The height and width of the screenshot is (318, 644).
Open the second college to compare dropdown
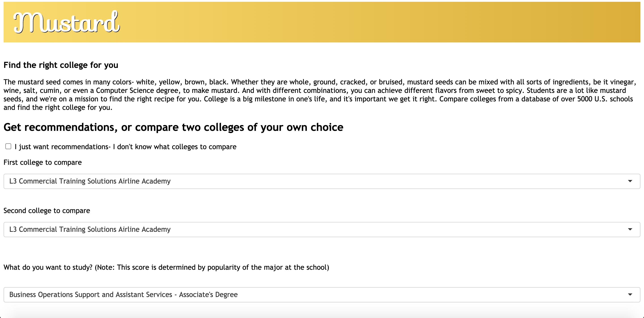[322, 229]
